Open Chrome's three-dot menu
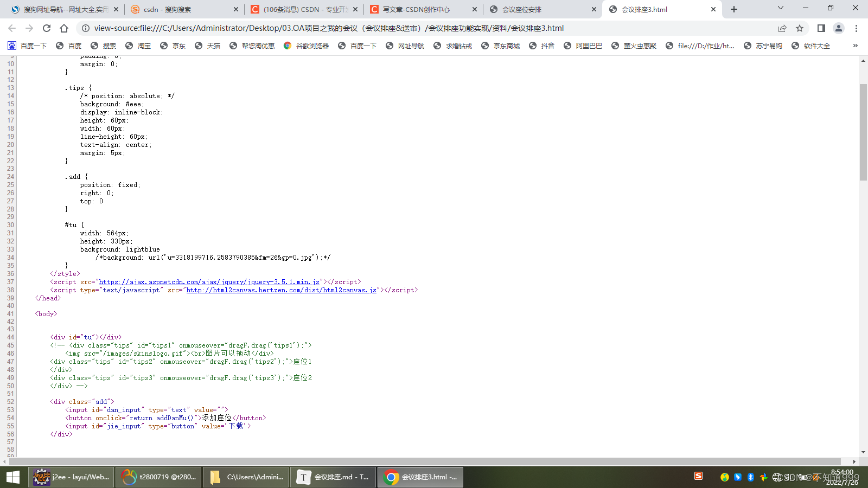868x488 pixels. [856, 28]
